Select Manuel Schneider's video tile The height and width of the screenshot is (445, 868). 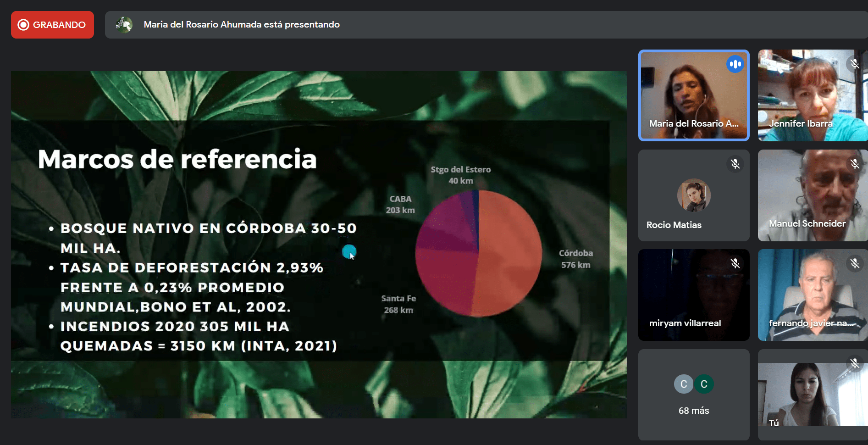[813, 195]
